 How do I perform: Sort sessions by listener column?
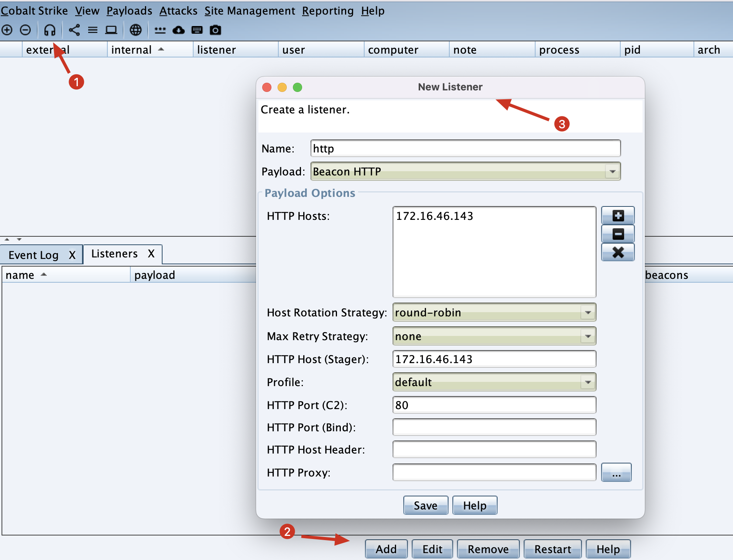235,50
